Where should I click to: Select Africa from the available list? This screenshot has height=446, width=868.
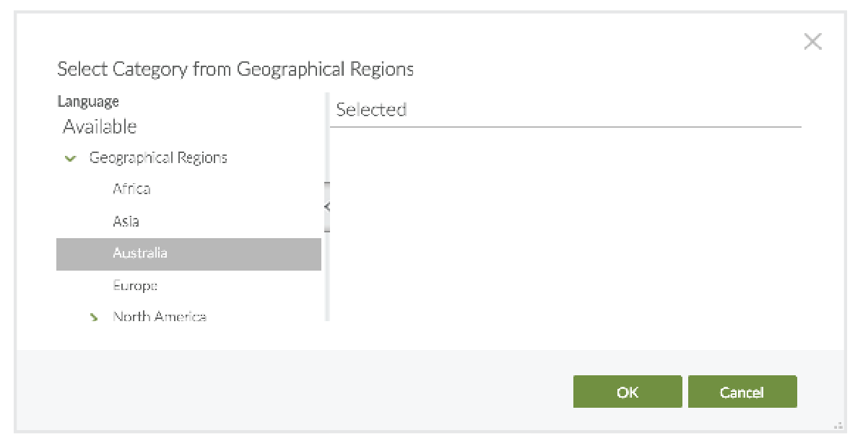(131, 189)
